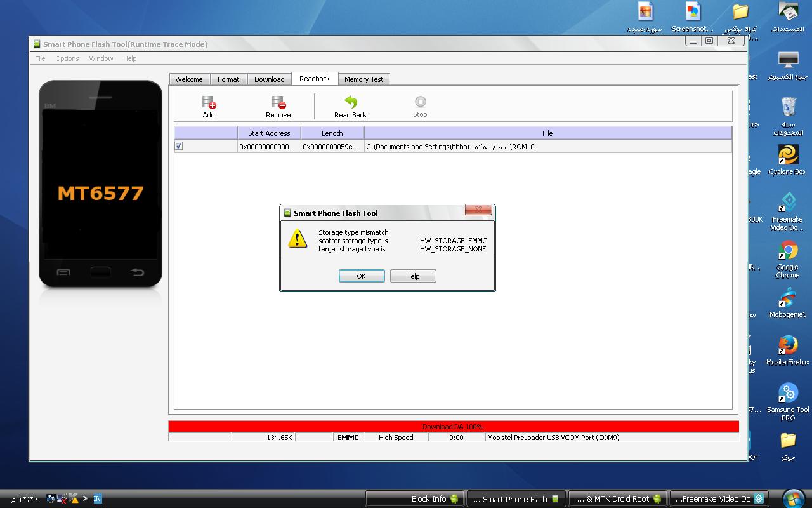The image size is (812, 508).
Task: Click the EMMC status bar entry
Action: click(348, 438)
